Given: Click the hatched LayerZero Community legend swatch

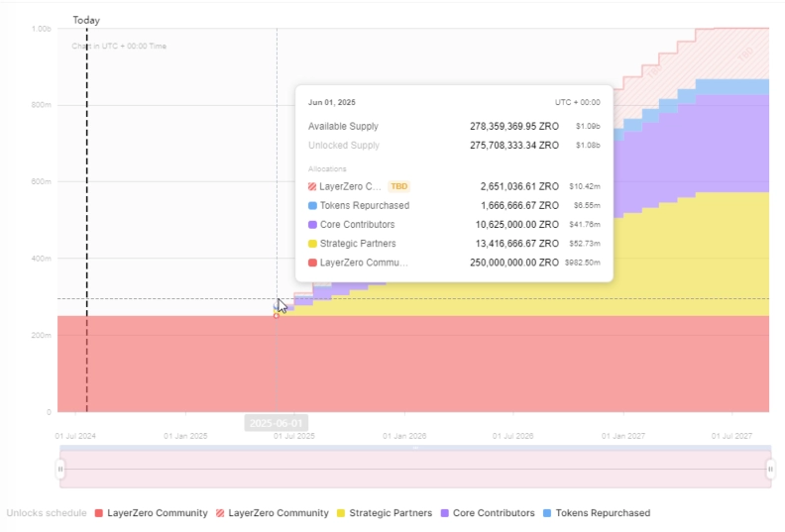Looking at the screenshot, I should pos(220,513).
